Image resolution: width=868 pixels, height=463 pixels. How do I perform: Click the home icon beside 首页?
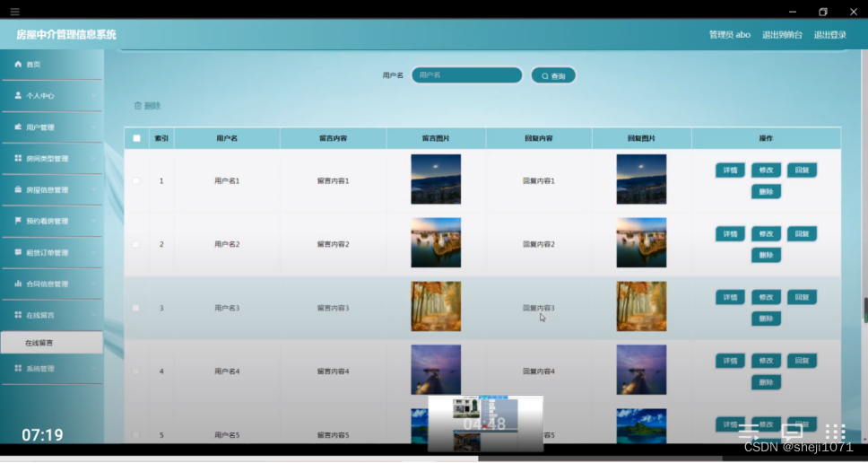18,65
